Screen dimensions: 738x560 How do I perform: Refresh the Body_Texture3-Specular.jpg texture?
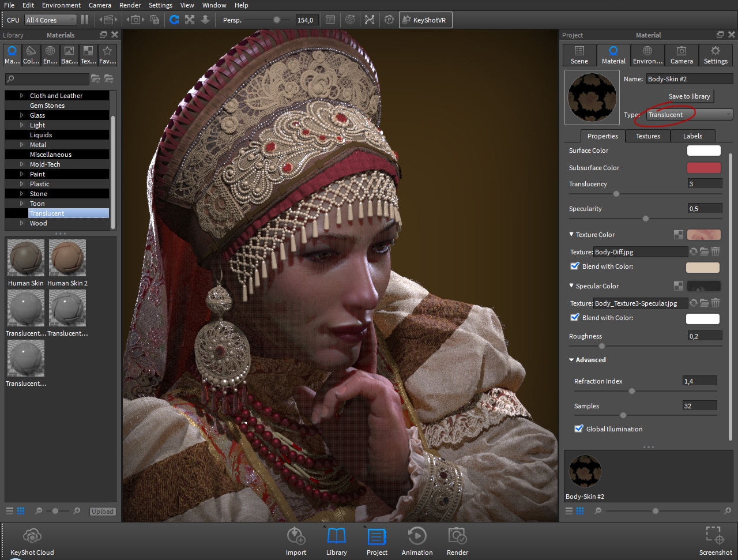point(694,303)
